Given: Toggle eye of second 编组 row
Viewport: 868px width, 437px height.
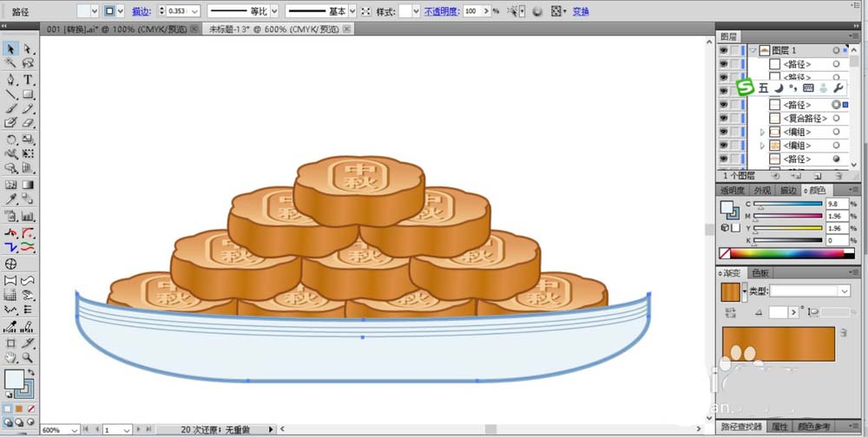Looking at the screenshot, I should click(723, 145).
